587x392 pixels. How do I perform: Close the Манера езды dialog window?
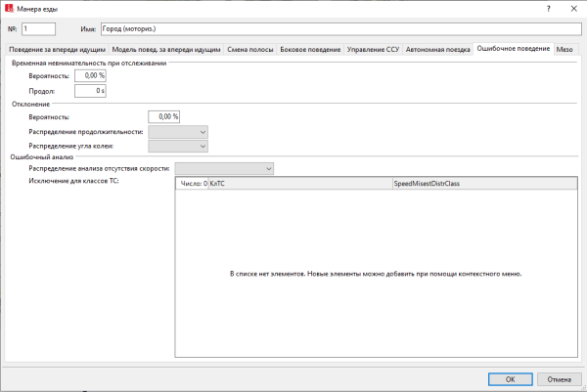[x=570, y=9]
